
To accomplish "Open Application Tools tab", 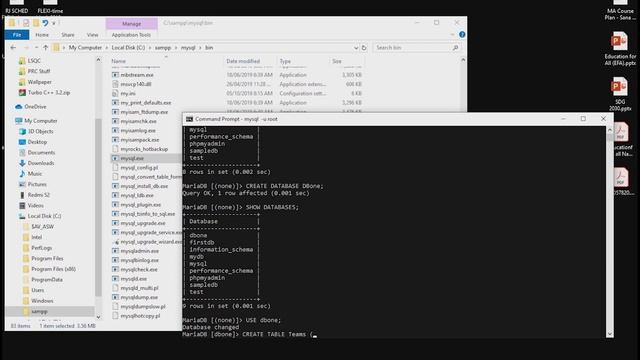I will click(131, 35).
